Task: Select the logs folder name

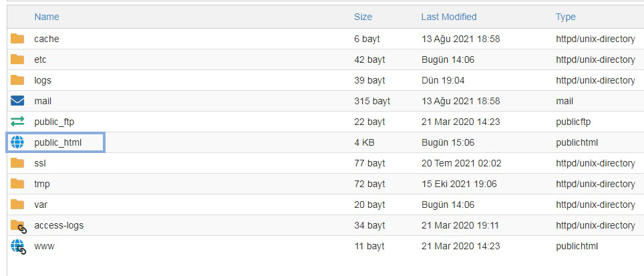Action: [x=43, y=80]
